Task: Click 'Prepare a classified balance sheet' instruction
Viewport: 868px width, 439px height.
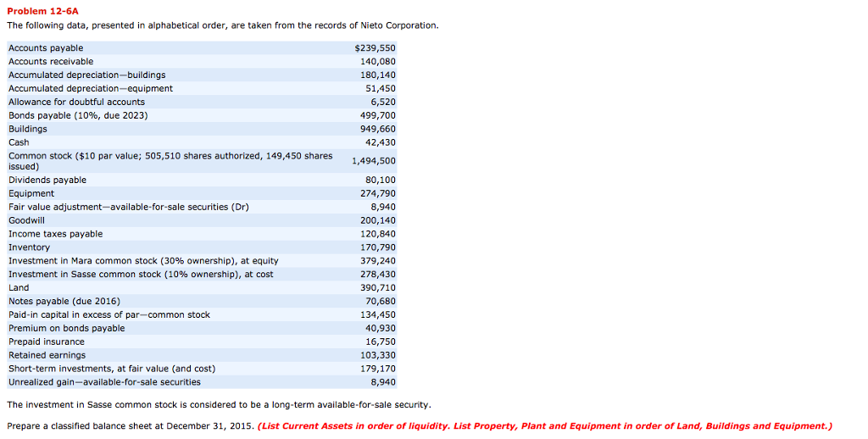Action: coord(131,426)
